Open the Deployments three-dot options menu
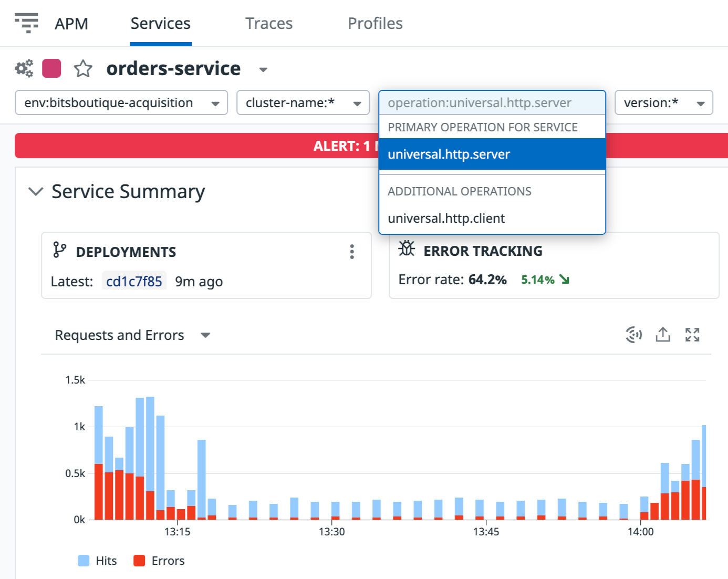This screenshot has width=728, height=579. pos(352,252)
